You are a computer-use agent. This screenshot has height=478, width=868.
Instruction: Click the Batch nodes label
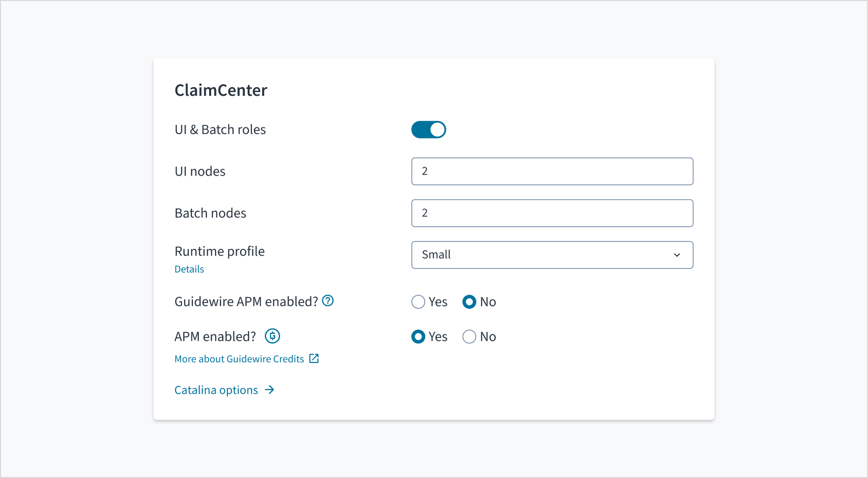[x=210, y=213]
